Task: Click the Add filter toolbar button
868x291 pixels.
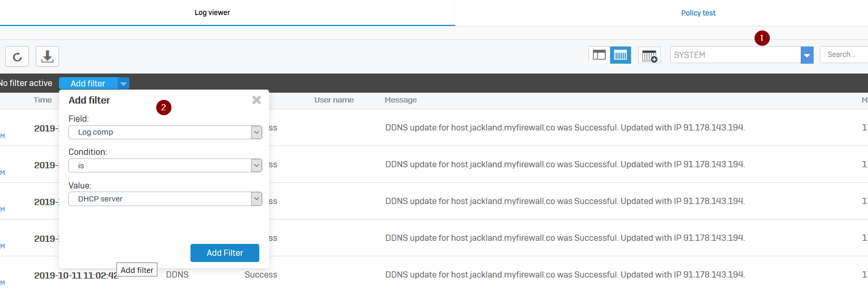Action: click(88, 83)
